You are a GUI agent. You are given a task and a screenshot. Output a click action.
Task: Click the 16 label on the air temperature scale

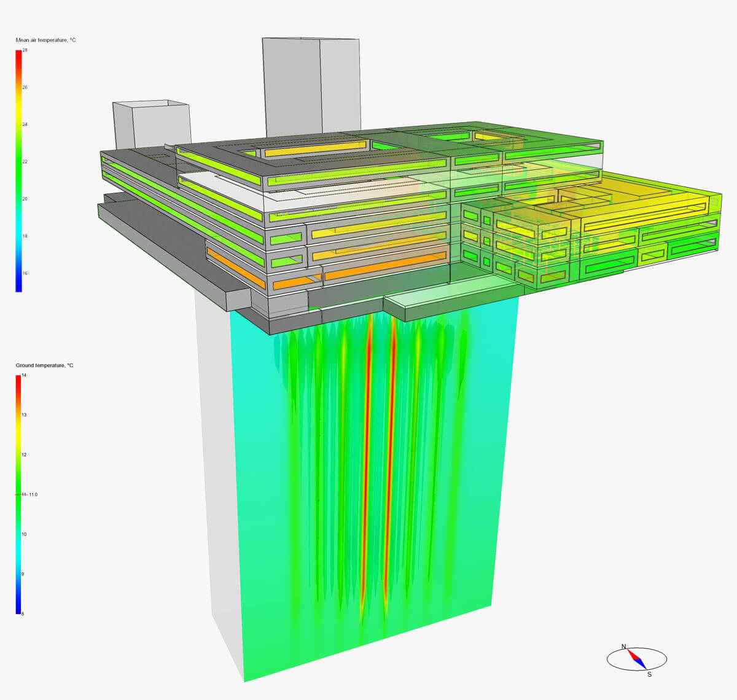[25, 273]
